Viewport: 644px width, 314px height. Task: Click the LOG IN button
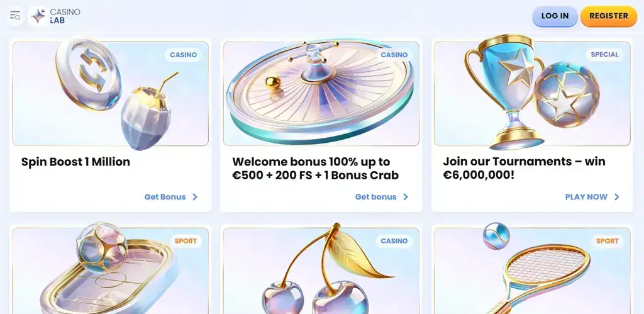coord(555,16)
